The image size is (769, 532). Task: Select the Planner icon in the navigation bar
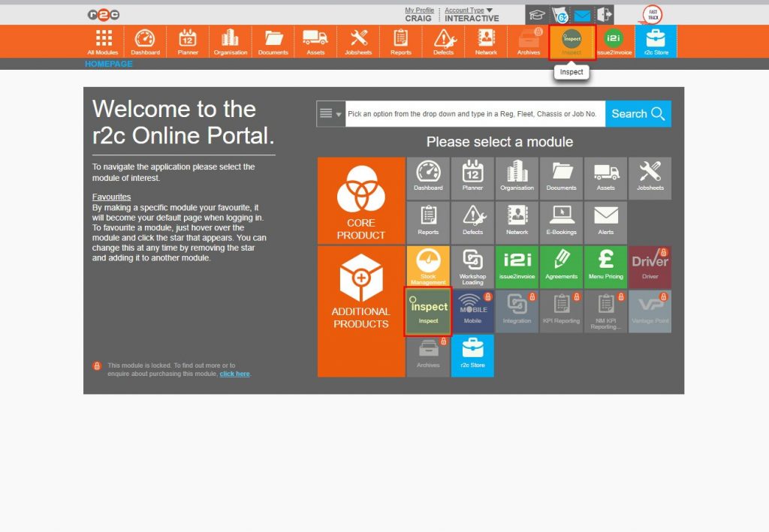187,41
